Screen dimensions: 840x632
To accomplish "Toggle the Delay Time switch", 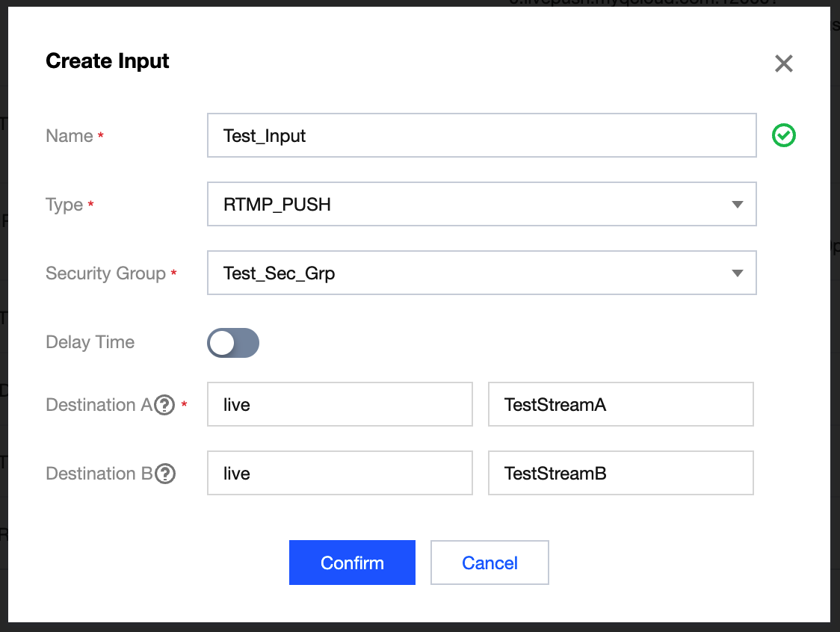I will tap(233, 343).
